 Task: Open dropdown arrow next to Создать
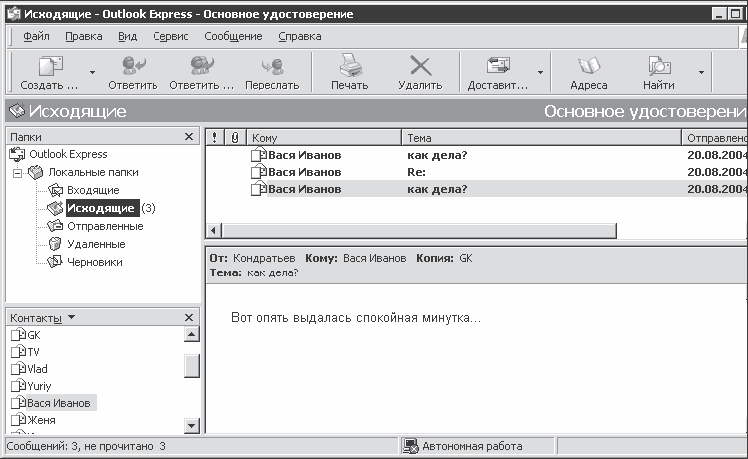pyautogui.click(x=92, y=73)
